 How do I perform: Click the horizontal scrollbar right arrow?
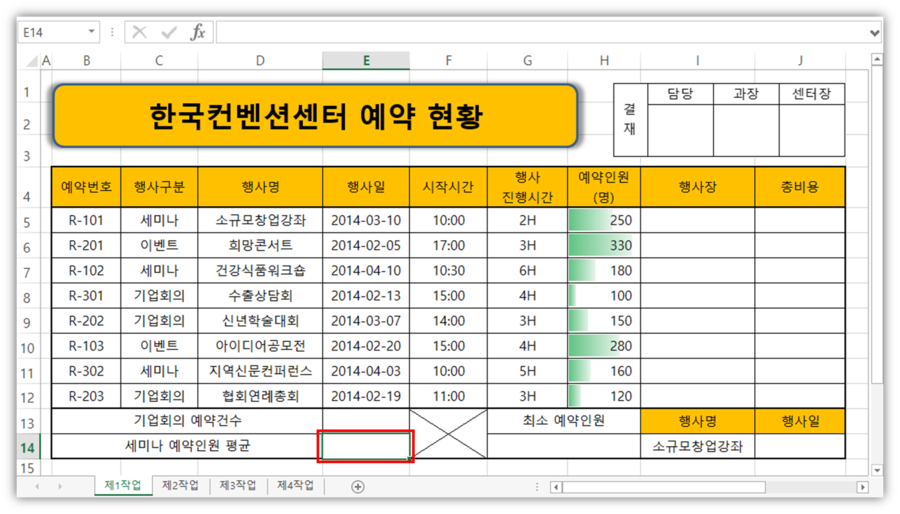coord(863,487)
